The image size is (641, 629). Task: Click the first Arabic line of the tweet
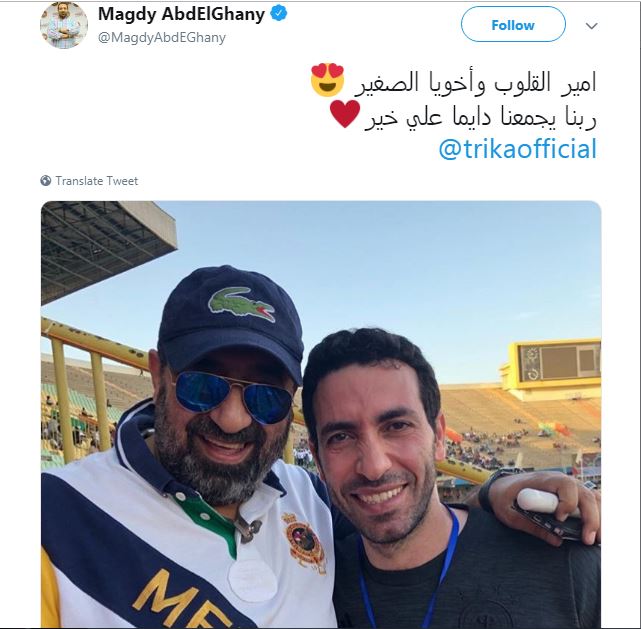(476, 82)
